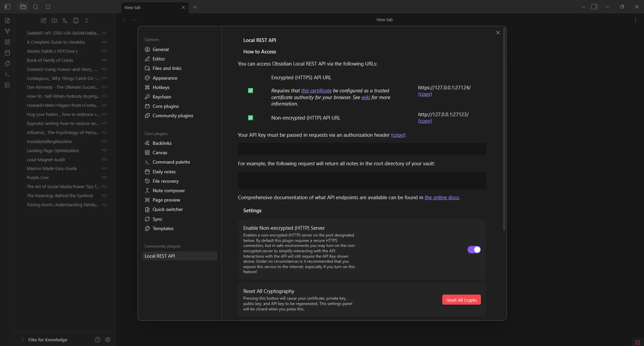Copy the HTTP URL via copy link
The image size is (644, 346).
tap(425, 121)
